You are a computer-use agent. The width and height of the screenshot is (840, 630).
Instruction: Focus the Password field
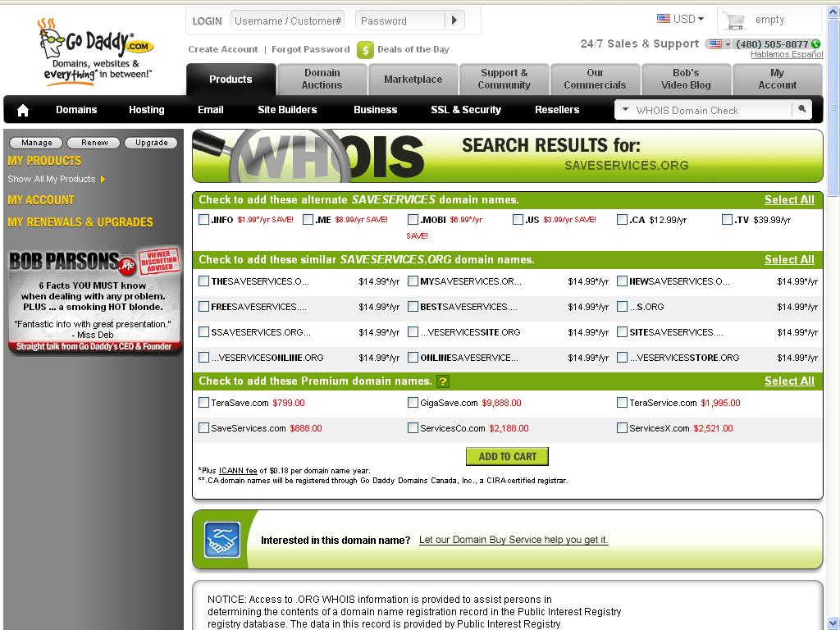click(x=400, y=21)
